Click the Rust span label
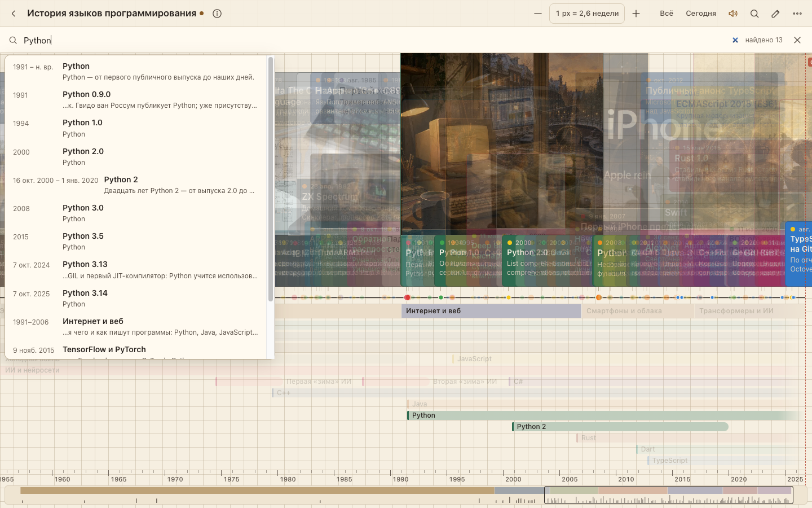The image size is (812, 508). (588, 438)
